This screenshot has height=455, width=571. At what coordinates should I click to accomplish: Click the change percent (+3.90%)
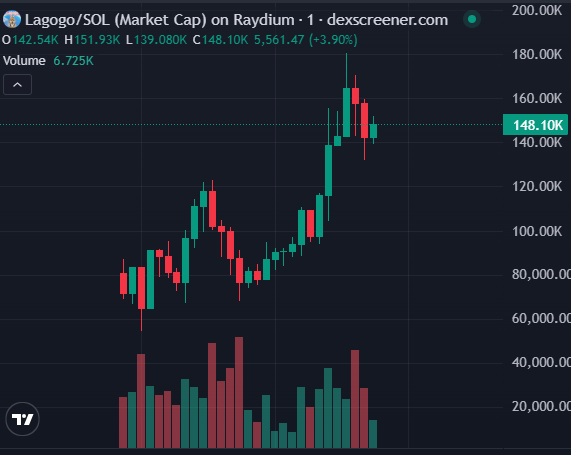(x=333, y=40)
